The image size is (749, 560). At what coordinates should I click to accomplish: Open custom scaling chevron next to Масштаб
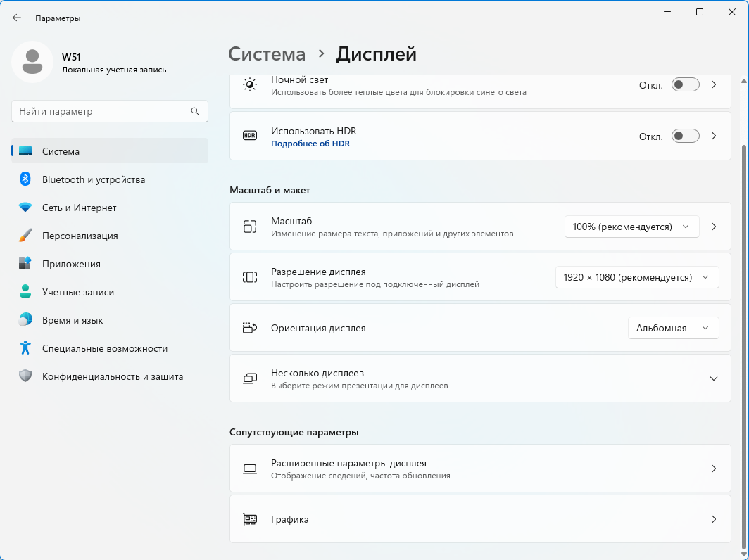pyautogui.click(x=714, y=227)
